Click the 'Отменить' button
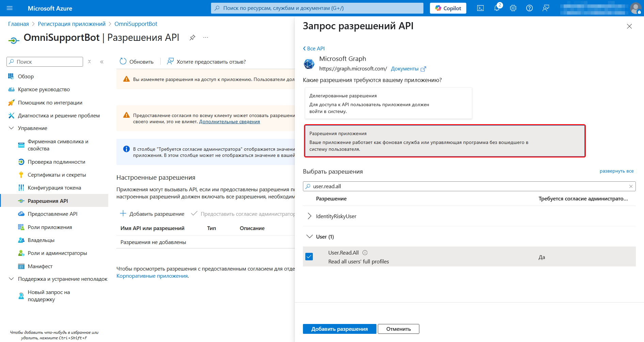 point(398,329)
